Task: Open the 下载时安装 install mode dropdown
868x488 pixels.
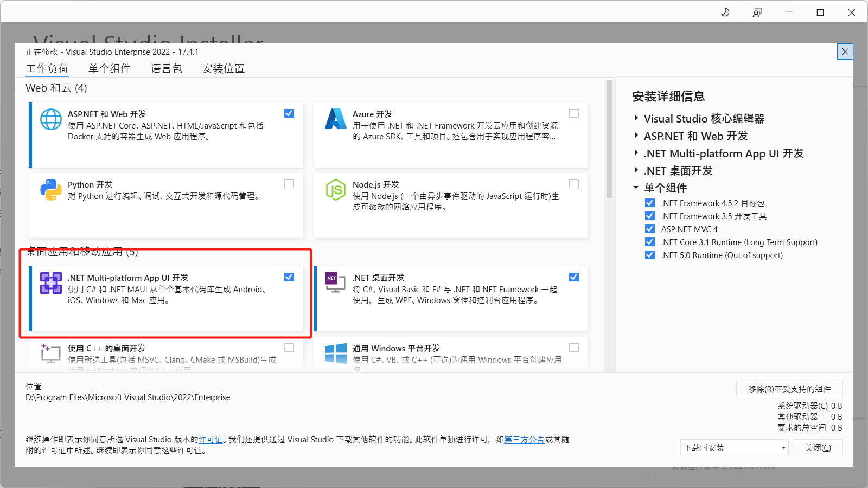Action: [x=735, y=447]
